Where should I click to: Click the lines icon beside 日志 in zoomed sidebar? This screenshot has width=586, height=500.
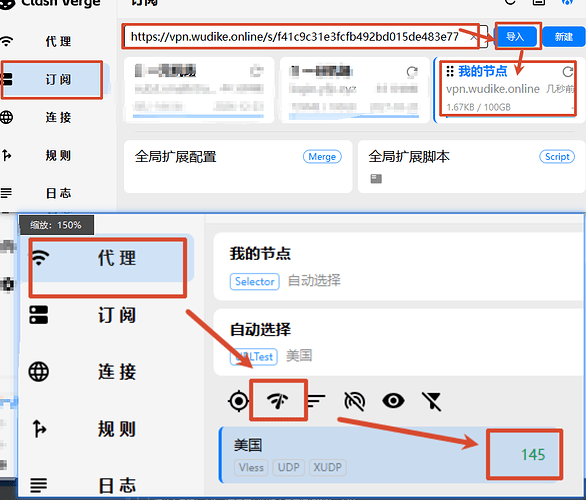click(38, 485)
